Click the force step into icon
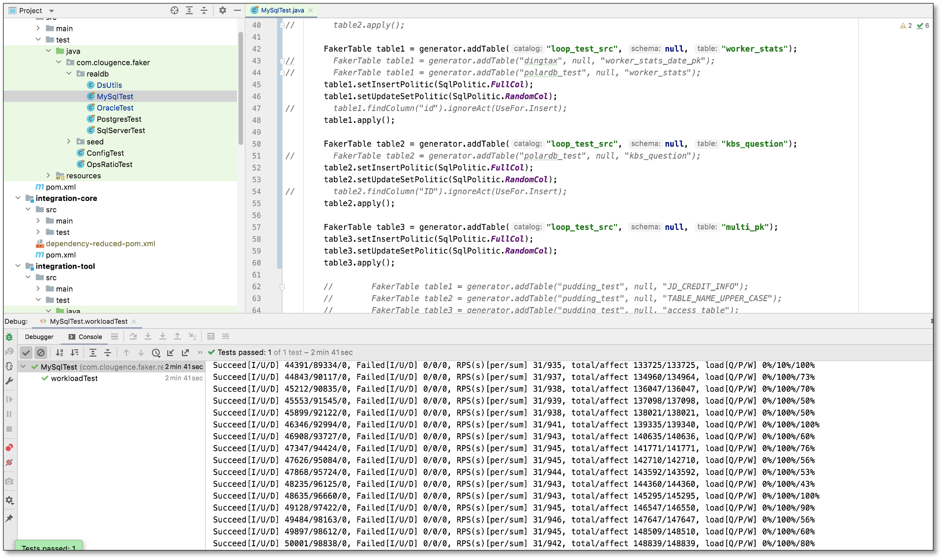This screenshot has width=942, height=560. (163, 336)
